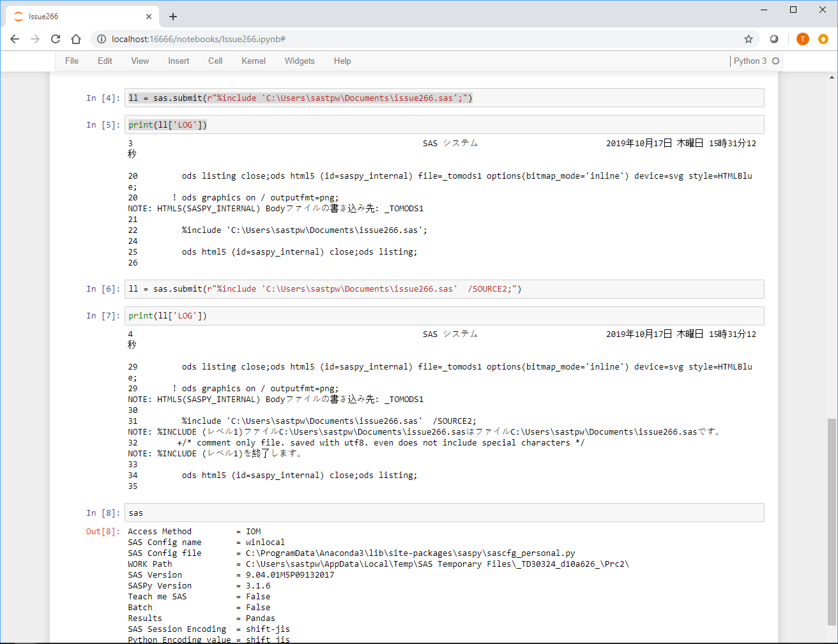Screen dimensions: 838x644
Task: Open the Help menu
Action: pos(342,61)
